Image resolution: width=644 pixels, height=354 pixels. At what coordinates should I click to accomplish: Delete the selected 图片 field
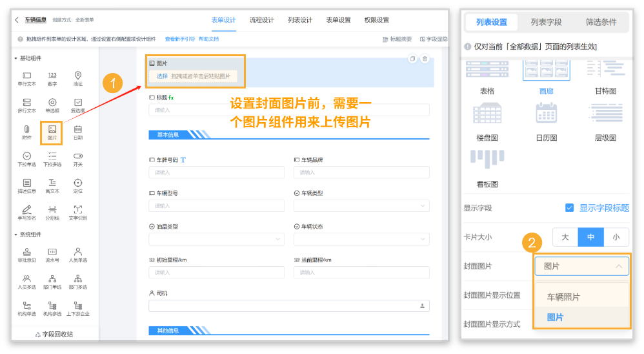click(425, 59)
